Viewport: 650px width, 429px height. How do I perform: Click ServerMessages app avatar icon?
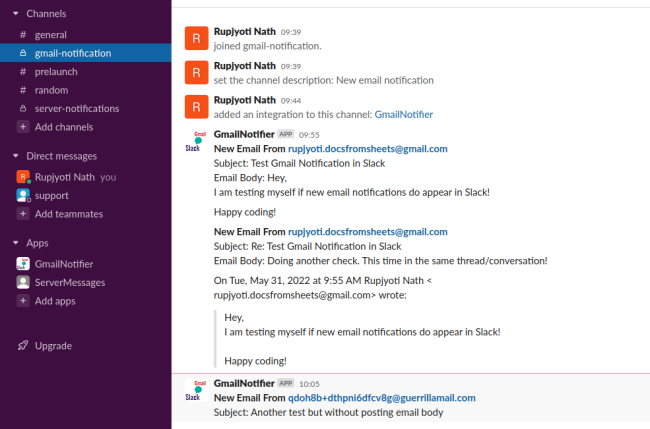[x=23, y=282]
